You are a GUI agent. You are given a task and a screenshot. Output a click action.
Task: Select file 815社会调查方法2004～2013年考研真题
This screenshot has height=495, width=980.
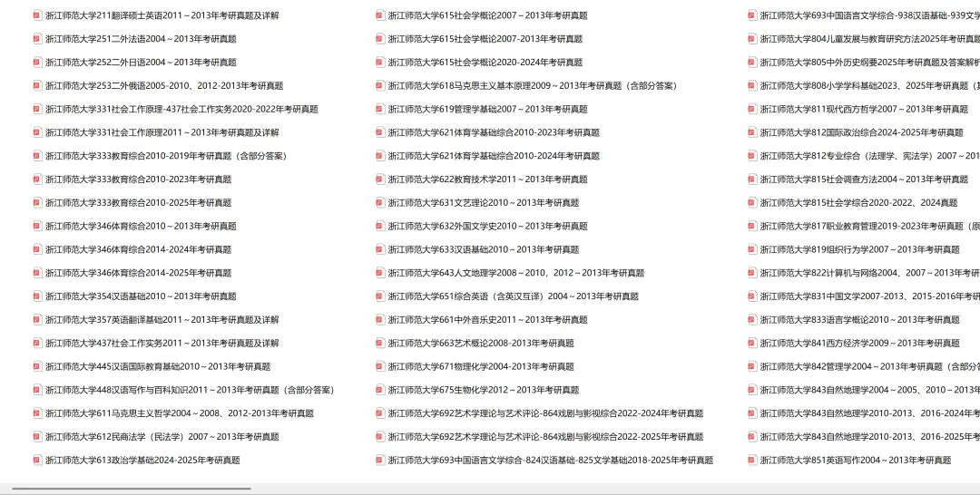click(858, 180)
